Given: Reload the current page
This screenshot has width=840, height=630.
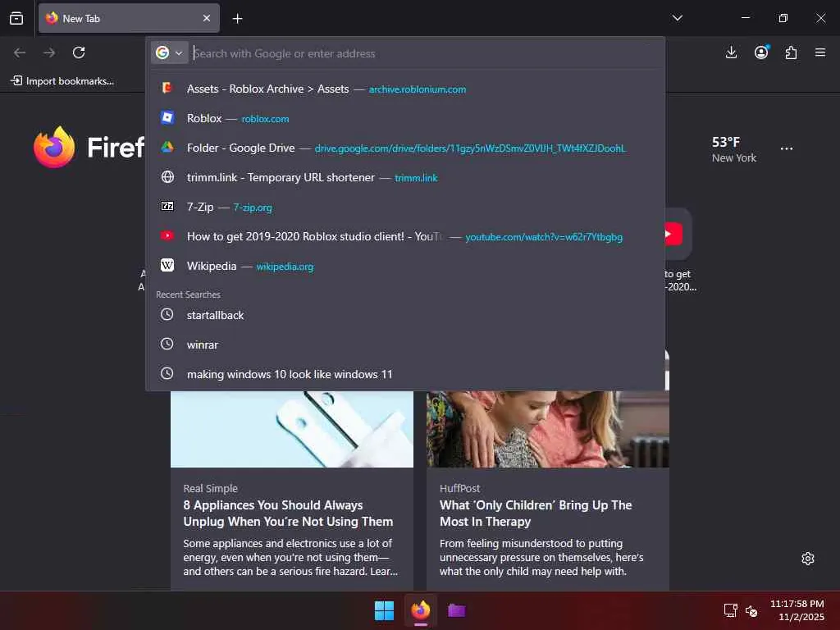Looking at the screenshot, I should [79, 52].
